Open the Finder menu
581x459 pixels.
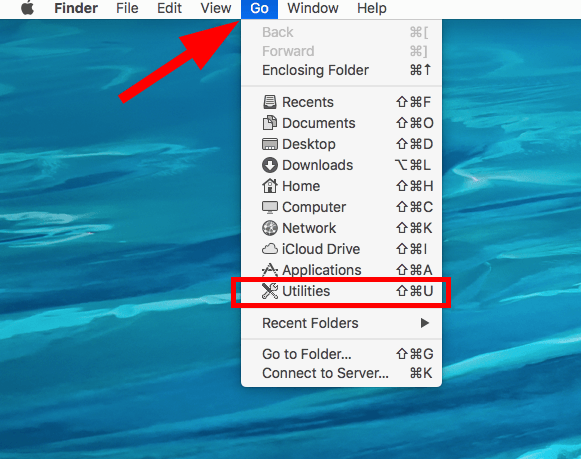[x=76, y=8]
